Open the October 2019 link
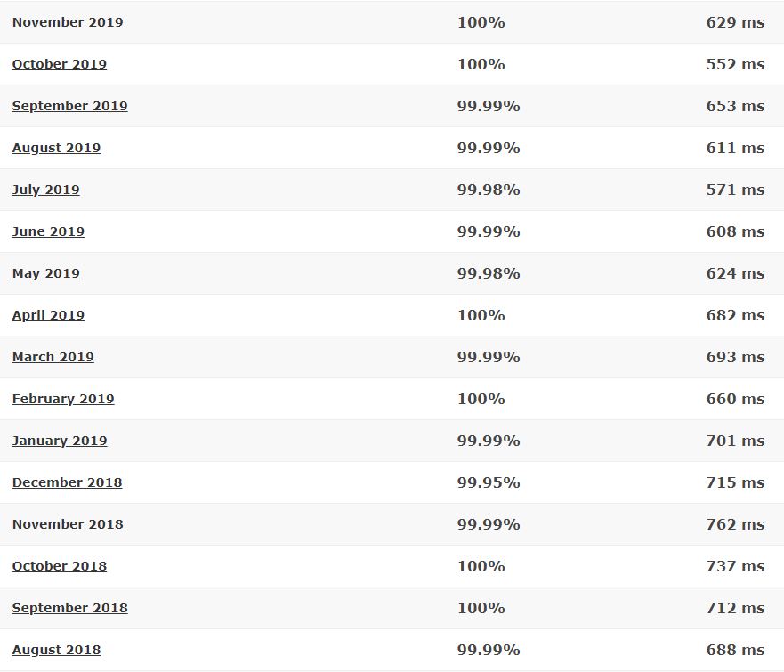Image resolution: width=784 pixels, height=672 pixels. click(x=60, y=64)
